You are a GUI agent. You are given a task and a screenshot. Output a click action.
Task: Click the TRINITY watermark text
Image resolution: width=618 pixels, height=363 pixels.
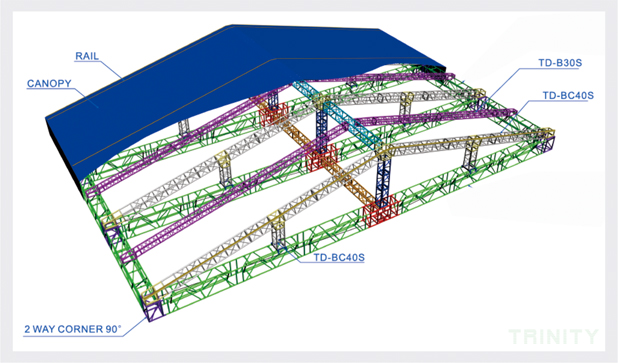click(x=553, y=336)
